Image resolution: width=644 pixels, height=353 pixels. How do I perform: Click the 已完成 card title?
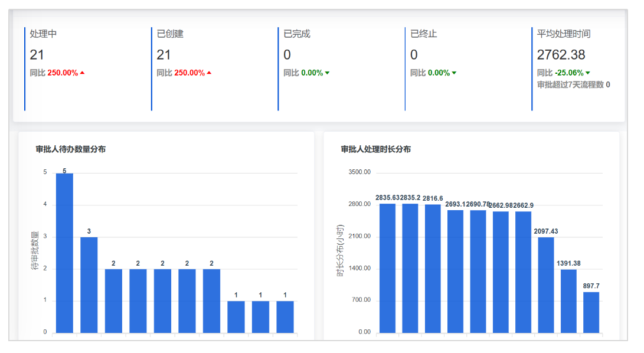click(x=297, y=34)
